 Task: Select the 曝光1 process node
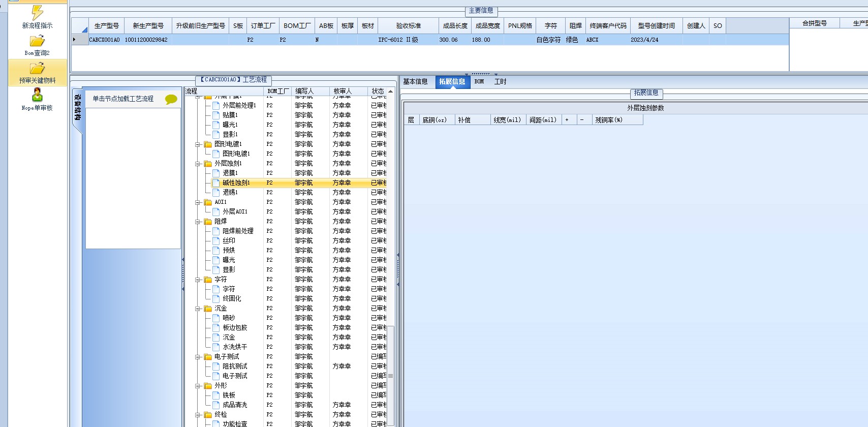tap(230, 125)
